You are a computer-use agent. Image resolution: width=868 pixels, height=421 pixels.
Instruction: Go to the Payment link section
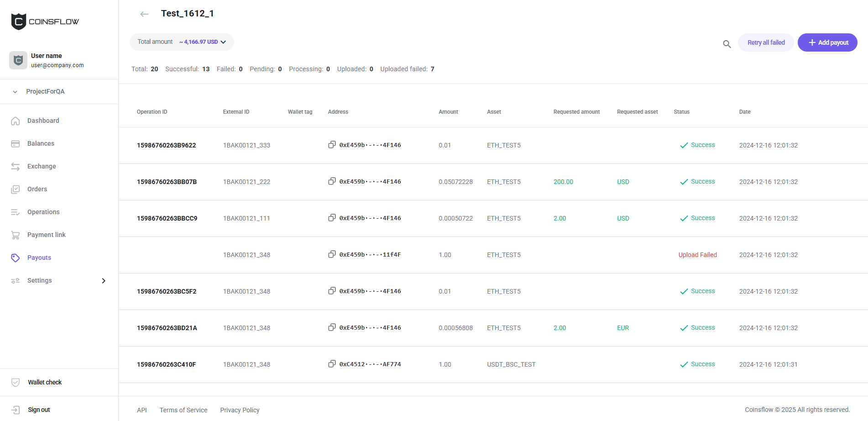coord(46,235)
